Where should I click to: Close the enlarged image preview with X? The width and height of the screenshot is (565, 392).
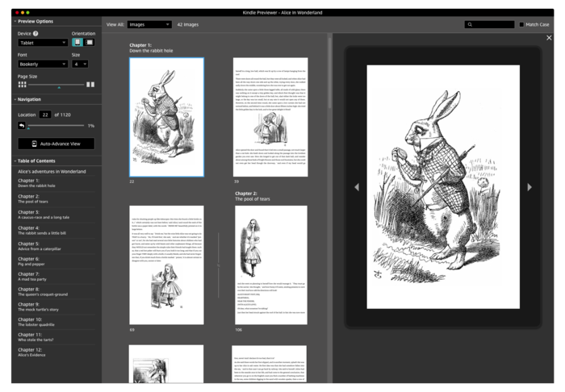pos(549,38)
